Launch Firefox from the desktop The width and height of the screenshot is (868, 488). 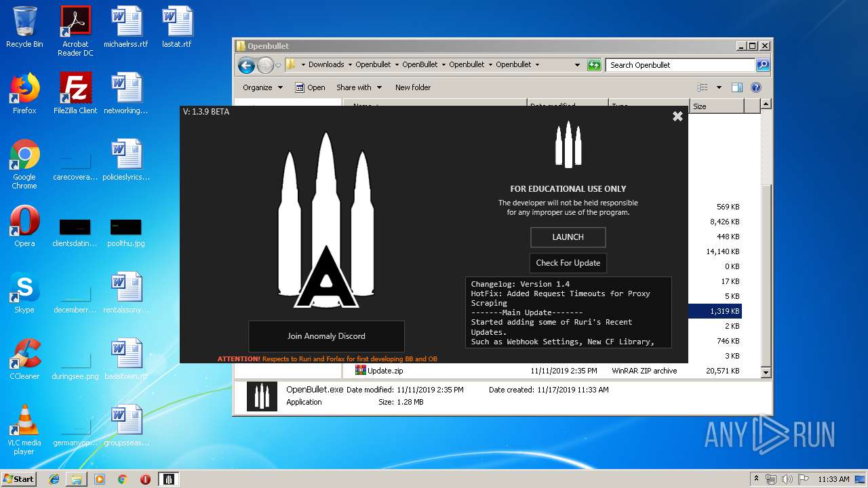click(x=24, y=94)
